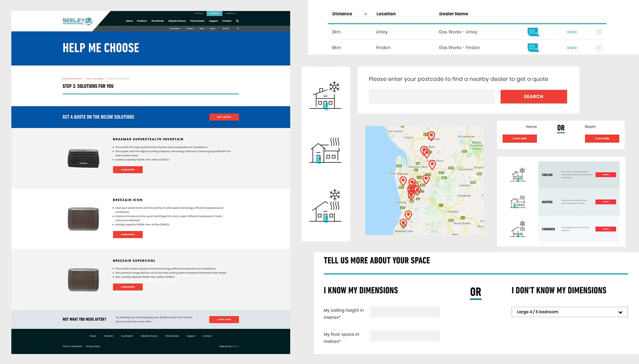Open the header search magnifier icon
This screenshot has width=639, height=364.
click(x=238, y=21)
